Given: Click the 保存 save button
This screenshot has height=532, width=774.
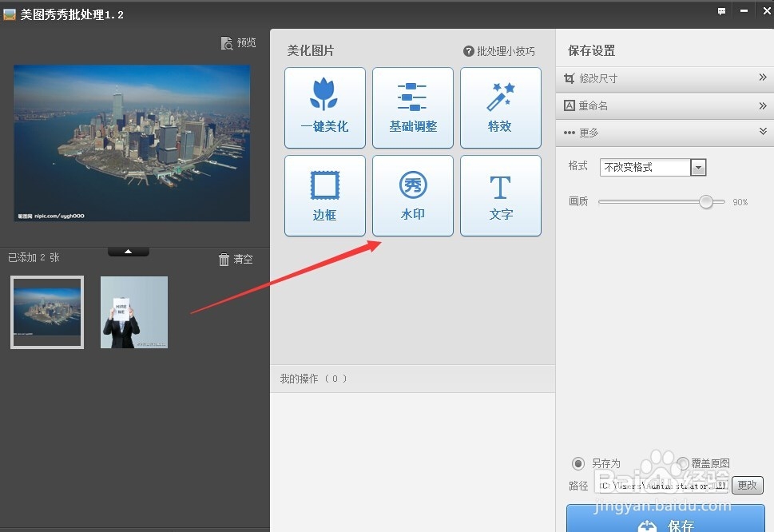Looking at the screenshot, I should tap(669, 522).
